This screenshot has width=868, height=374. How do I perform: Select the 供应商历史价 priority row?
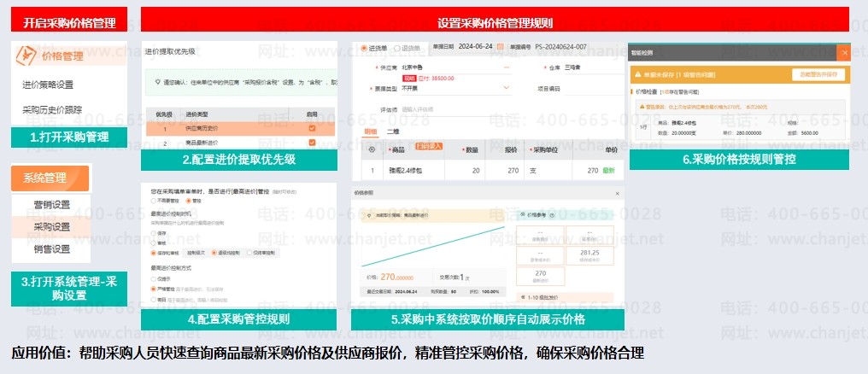point(240,128)
